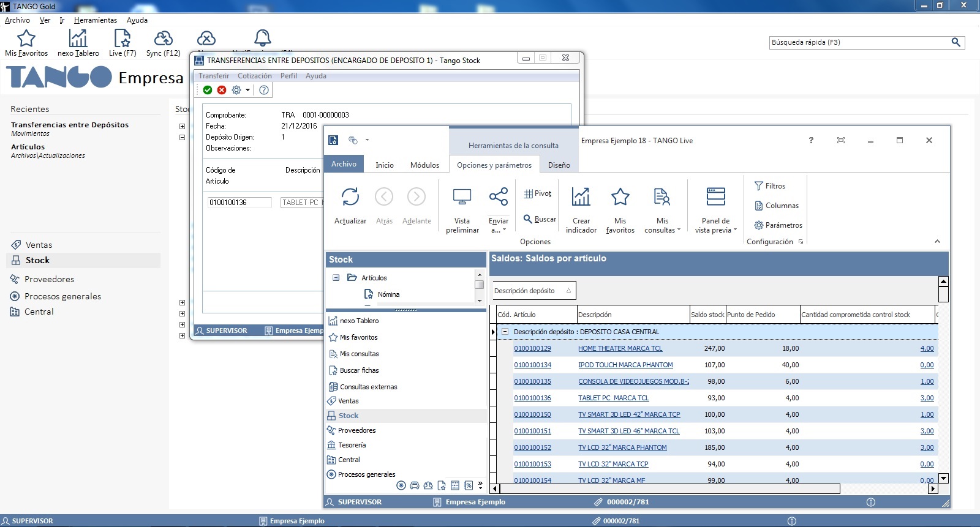Switch to the Diseño ribbon tab
Viewport: 980px width, 527px height.
click(x=559, y=165)
